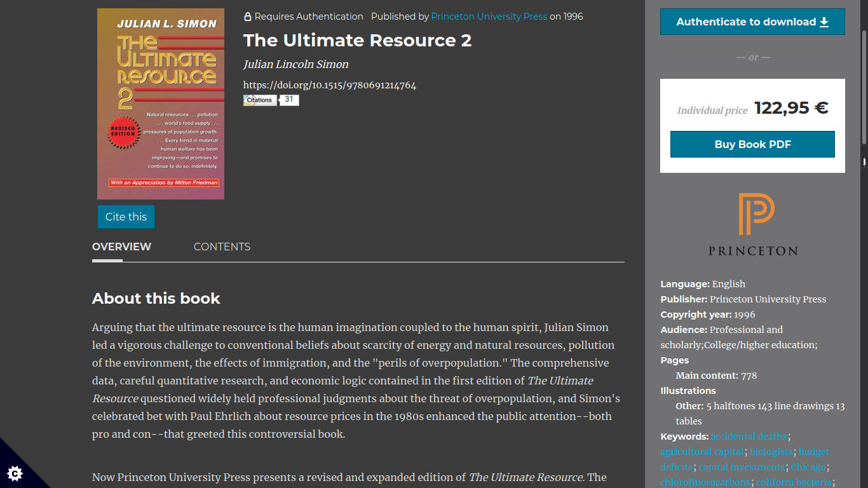The width and height of the screenshot is (868, 488).
Task: Click the About this book heading
Action: [156, 299]
